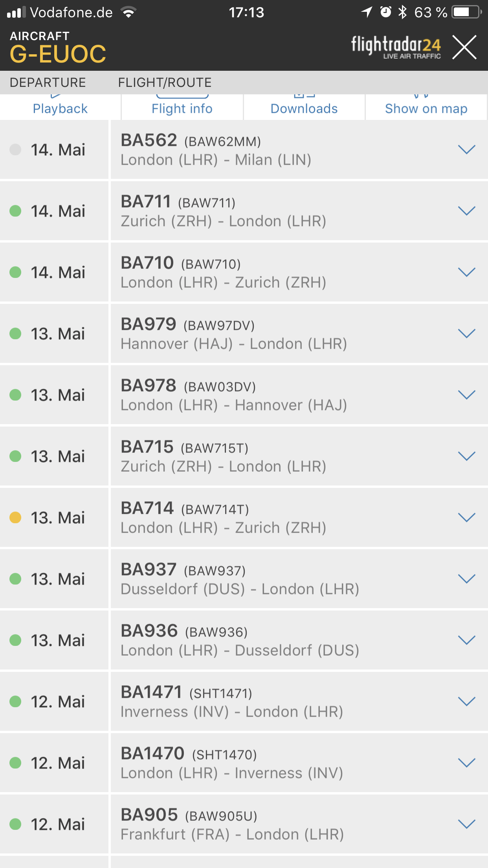The image size is (488, 868).
Task: Tap the FLIGHT/ROUTE column header
Action: [165, 83]
